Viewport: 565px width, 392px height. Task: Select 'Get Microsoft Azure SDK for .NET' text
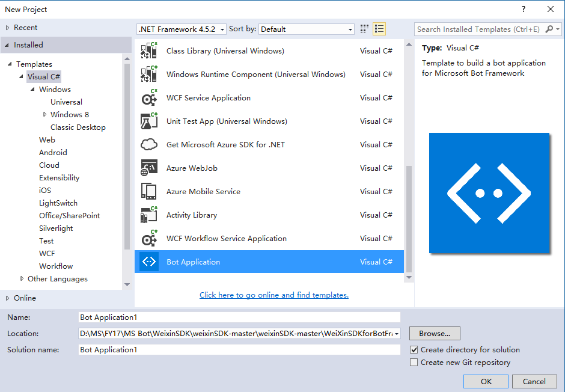225,144
